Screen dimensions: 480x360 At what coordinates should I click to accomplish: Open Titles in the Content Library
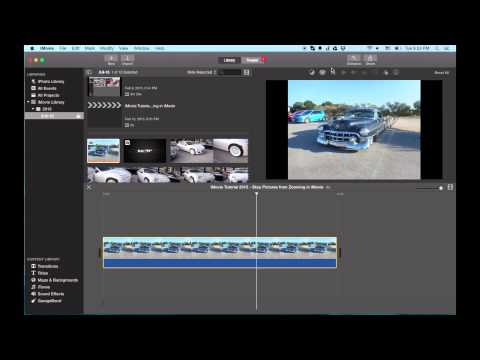coord(40,273)
